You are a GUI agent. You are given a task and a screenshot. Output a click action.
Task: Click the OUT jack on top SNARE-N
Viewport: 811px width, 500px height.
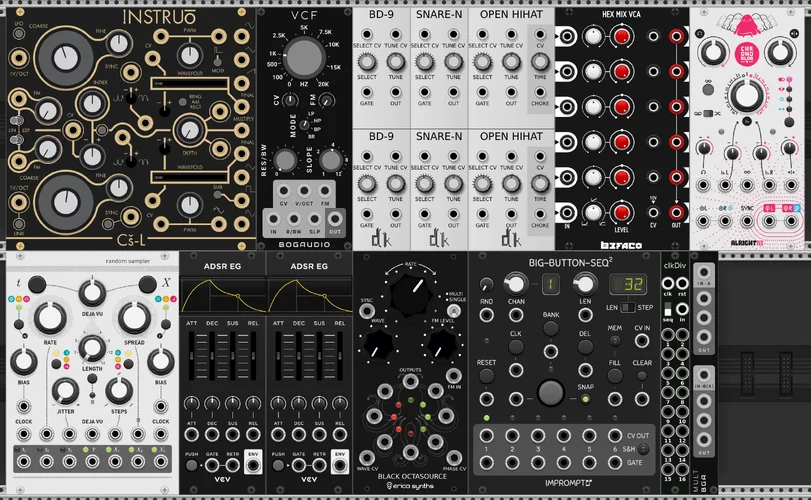[x=453, y=93]
